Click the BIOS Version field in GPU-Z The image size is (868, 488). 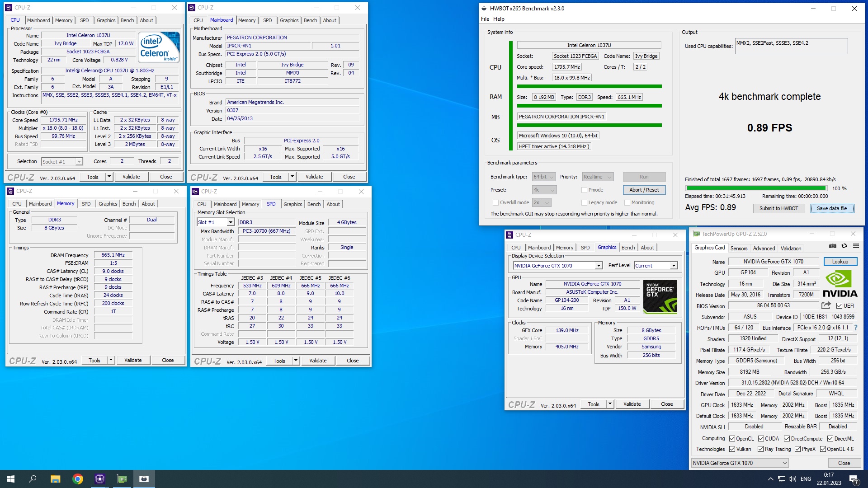773,305
